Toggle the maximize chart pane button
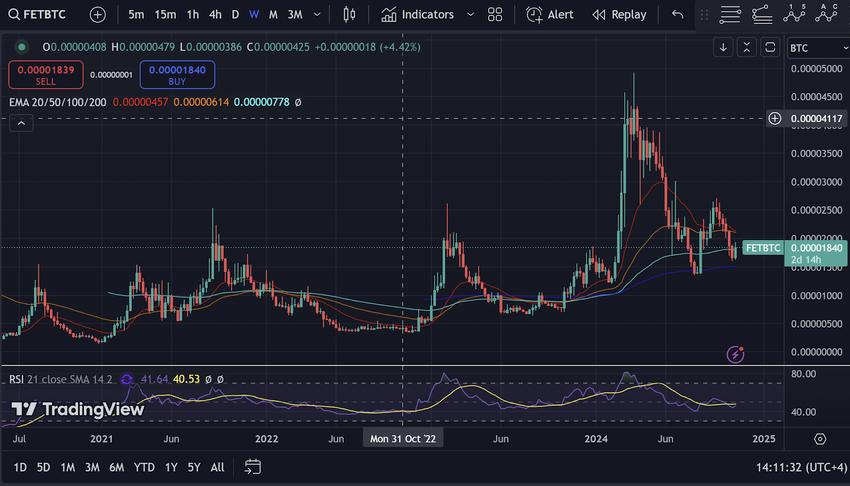The width and height of the screenshot is (850, 486). point(770,47)
